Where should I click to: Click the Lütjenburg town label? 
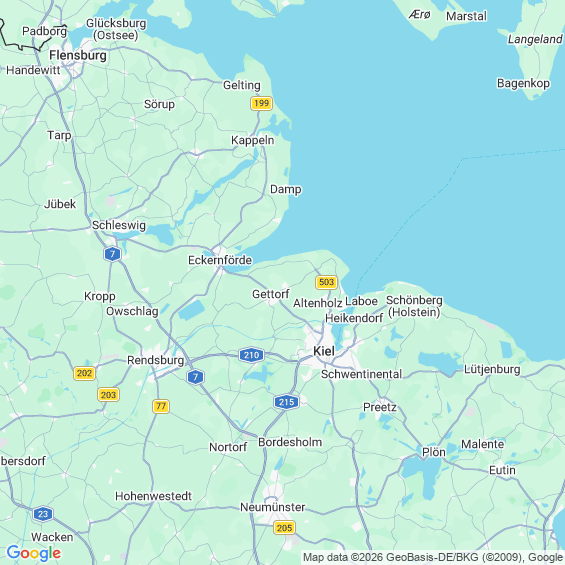click(492, 369)
